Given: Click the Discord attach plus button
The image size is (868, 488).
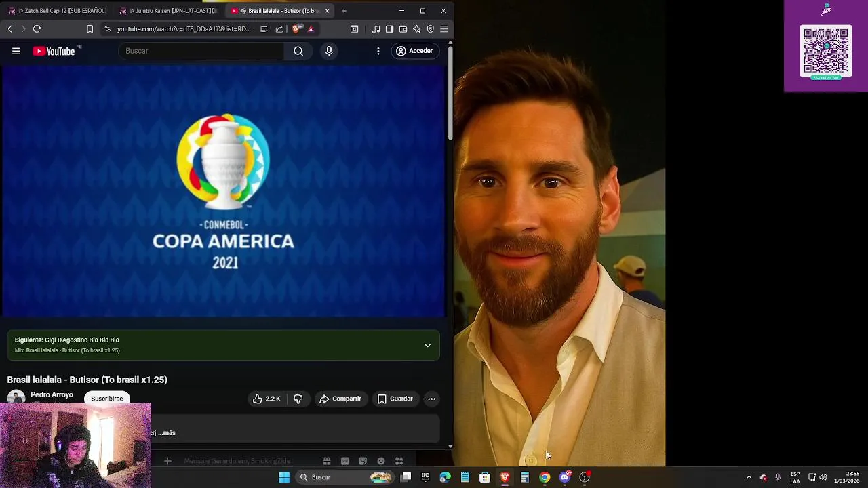Looking at the screenshot, I should click(x=167, y=461).
